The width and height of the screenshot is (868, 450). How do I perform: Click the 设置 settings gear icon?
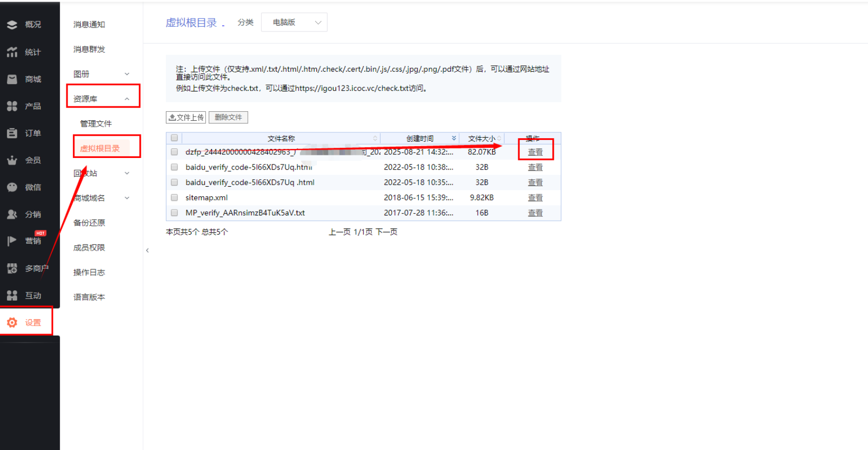(x=12, y=322)
